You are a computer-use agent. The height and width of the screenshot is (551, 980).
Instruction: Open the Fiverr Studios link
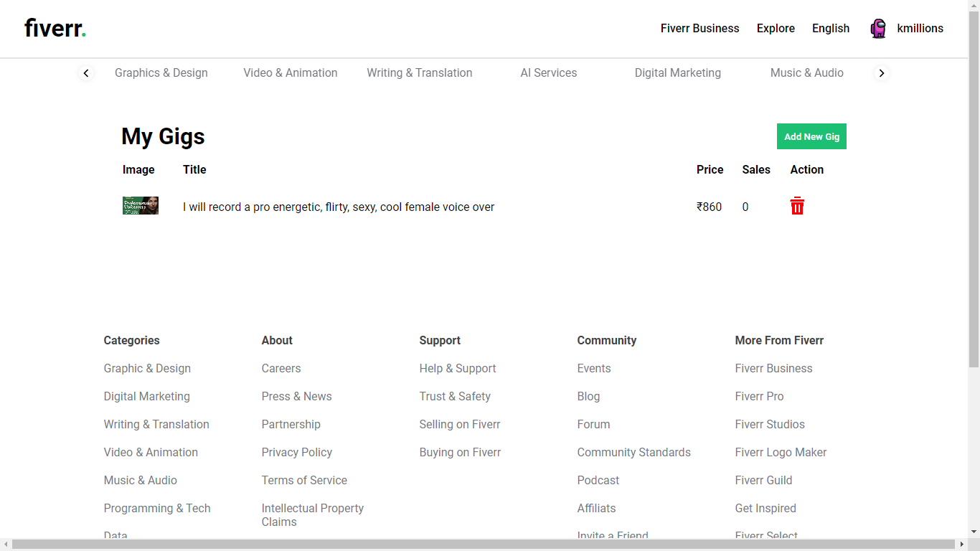pos(770,424)
